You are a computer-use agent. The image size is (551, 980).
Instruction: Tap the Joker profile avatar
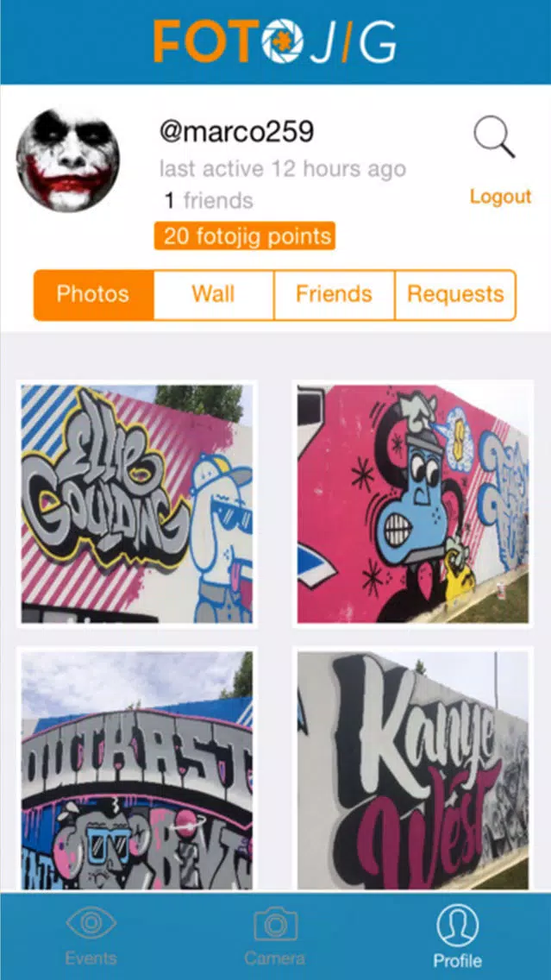coord(68,160)
